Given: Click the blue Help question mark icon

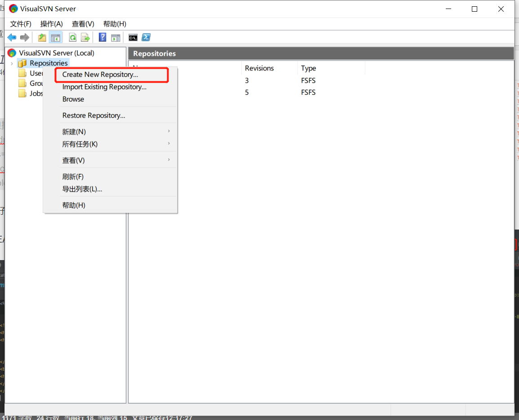Looking at the screenshot, I should [102, 37].
